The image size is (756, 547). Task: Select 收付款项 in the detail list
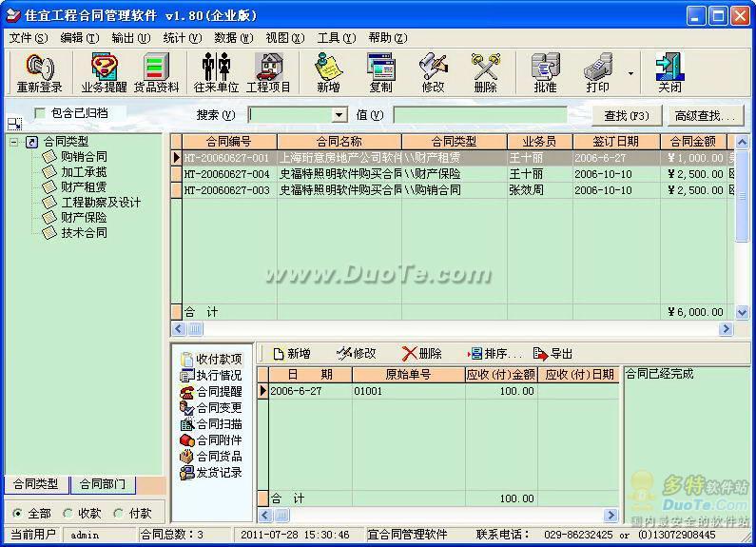coord(212,359)
